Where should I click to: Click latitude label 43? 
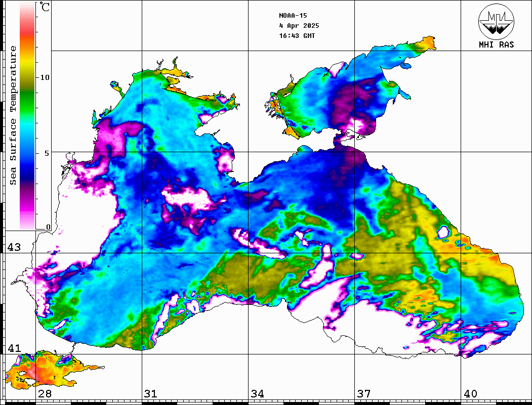(x=14, y=247)
